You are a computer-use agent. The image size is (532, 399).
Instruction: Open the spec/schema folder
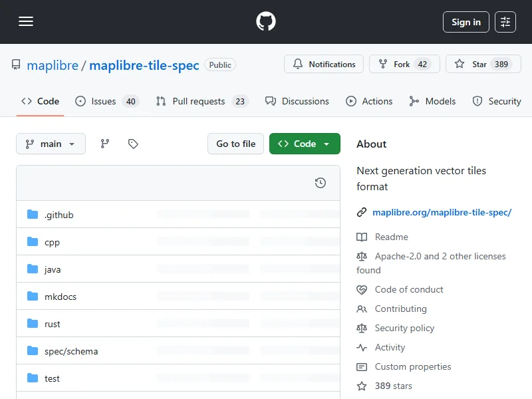pyautogui.click(x=70, y=351)
